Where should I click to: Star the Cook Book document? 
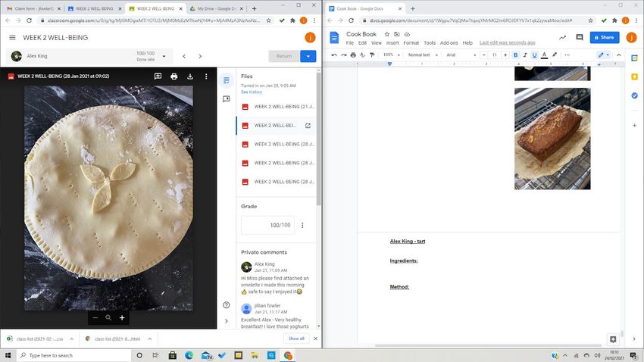pos(386,34)
